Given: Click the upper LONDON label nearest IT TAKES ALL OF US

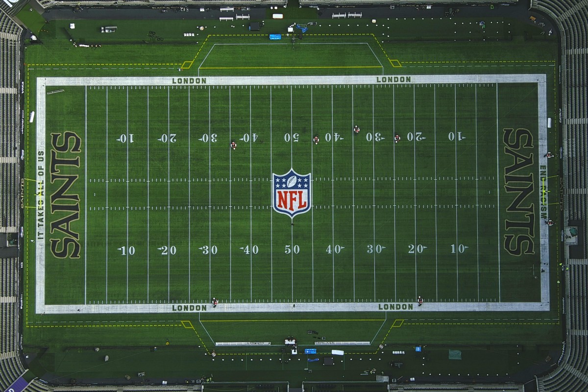Looking at the screenshot, I should point(189,81).
